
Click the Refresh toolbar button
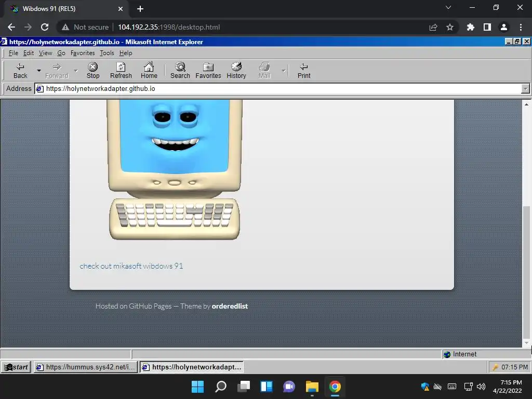pos(121,71)
